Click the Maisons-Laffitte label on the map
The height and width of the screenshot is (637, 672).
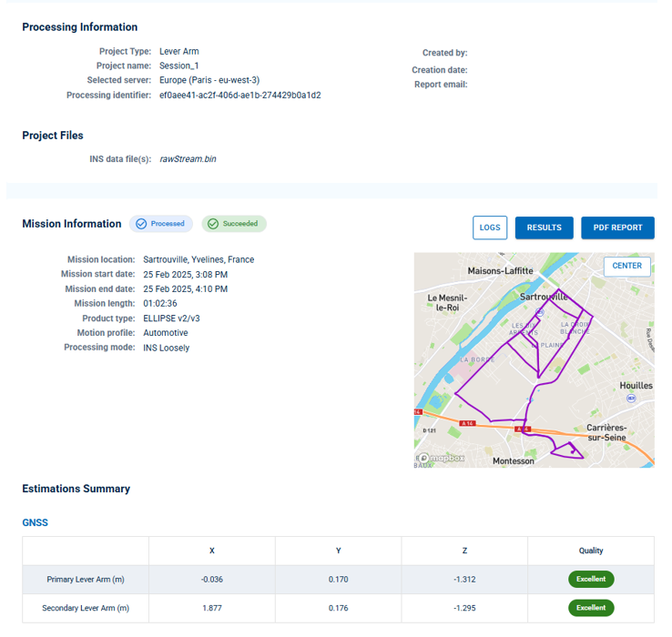[x=500, y=271]
